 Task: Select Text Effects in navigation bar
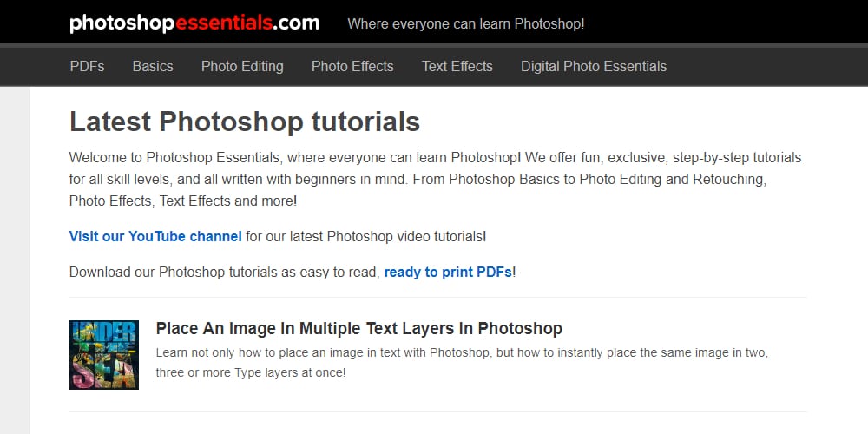point(457,67)
